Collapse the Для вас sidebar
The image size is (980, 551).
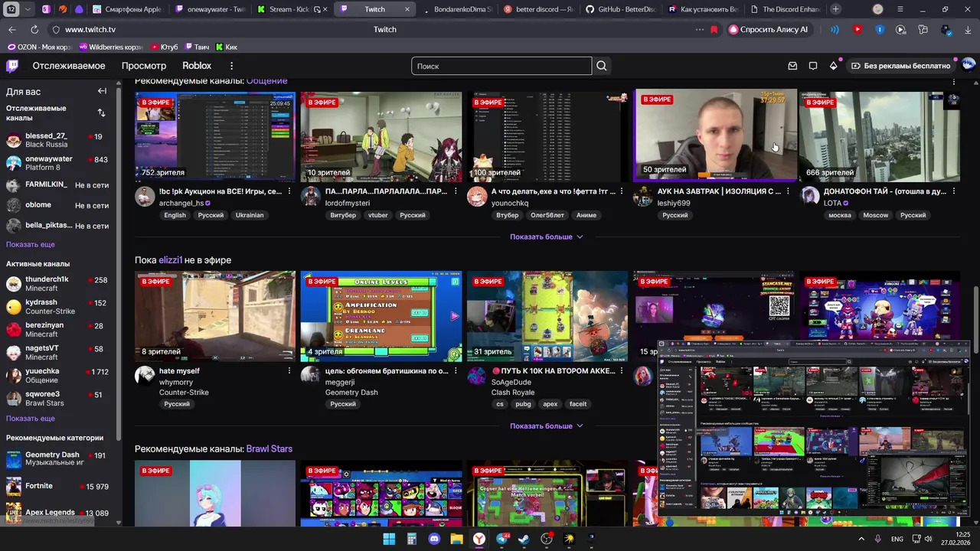point(102,91)
